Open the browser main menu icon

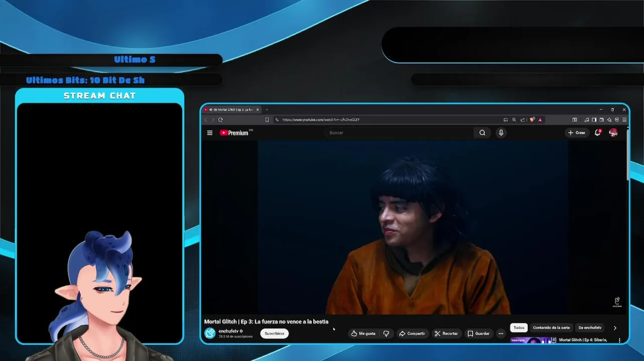[x=624, y=120]
